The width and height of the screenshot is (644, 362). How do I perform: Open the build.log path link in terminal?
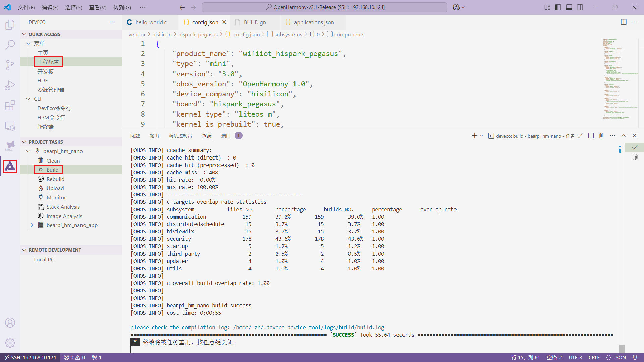point(309,327)
